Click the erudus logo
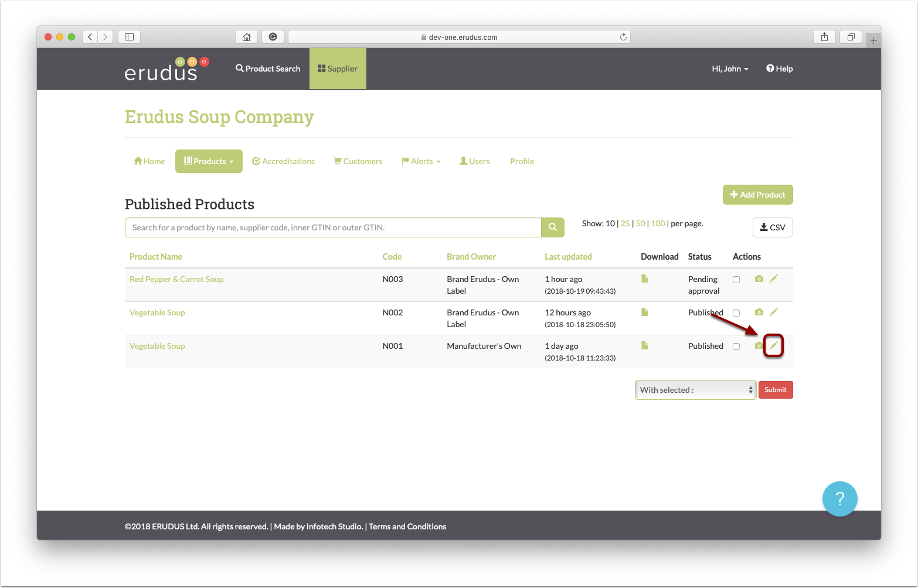 [x=166, y=69]
